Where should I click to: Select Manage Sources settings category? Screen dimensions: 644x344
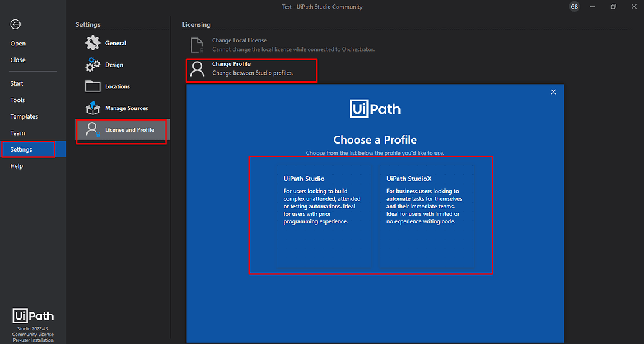(123, 108)
